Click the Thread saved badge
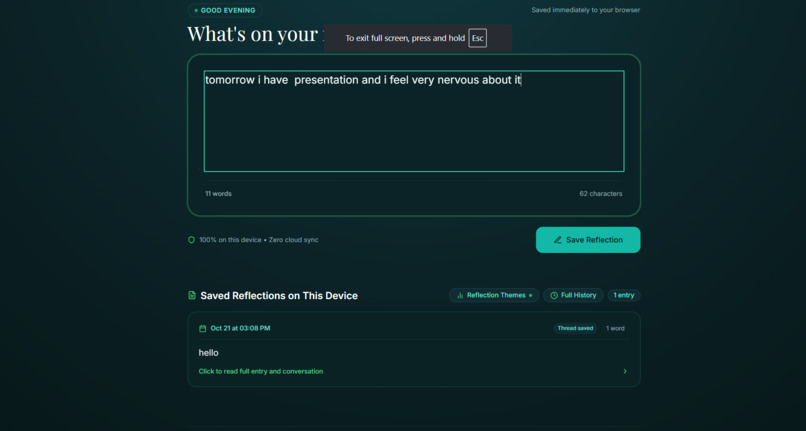 tap(575, 328)
